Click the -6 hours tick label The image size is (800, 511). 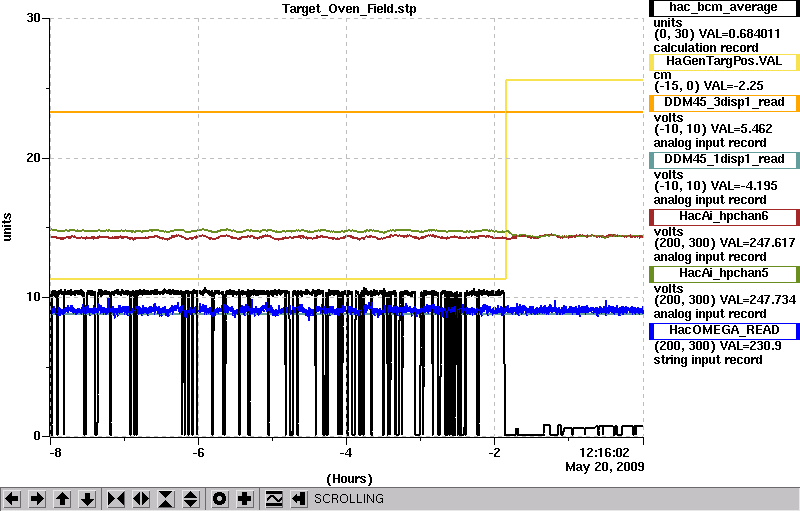tap(198, 452)
